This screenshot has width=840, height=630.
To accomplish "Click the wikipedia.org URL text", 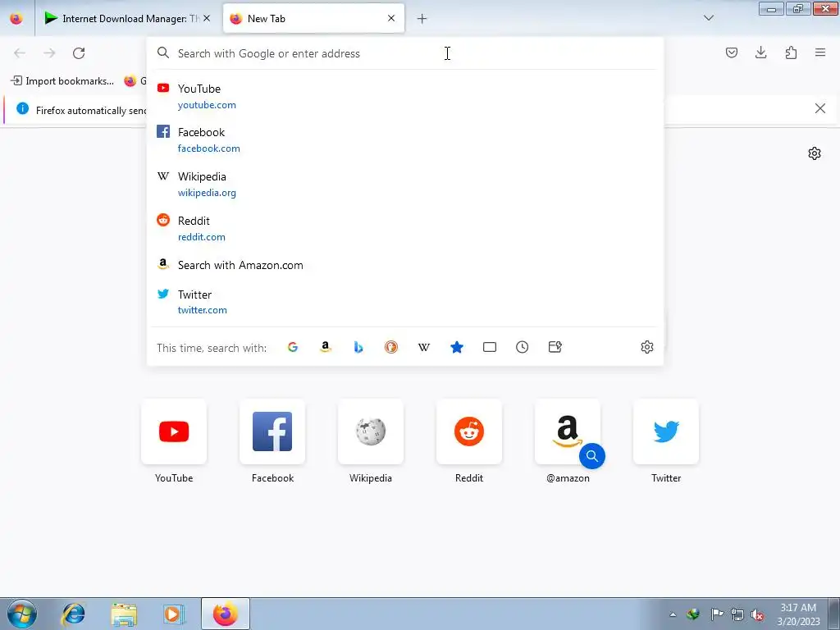I will [207, 193].
